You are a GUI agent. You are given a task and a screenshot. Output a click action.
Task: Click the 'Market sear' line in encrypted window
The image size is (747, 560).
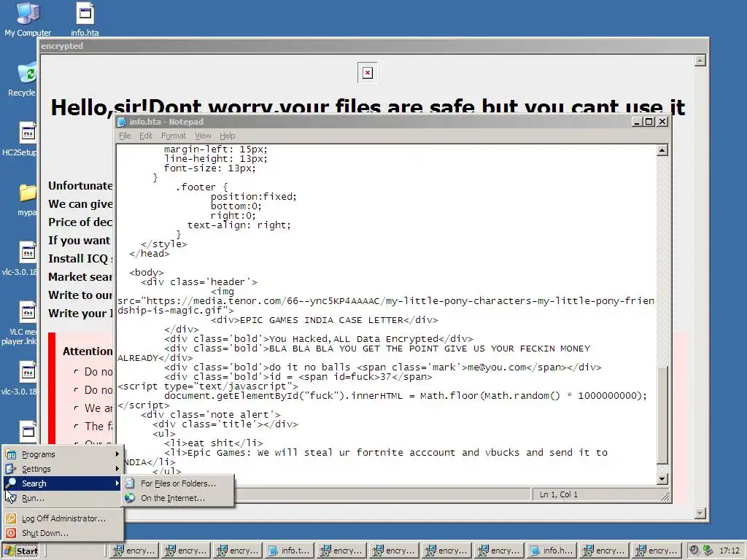coord(80,276)
